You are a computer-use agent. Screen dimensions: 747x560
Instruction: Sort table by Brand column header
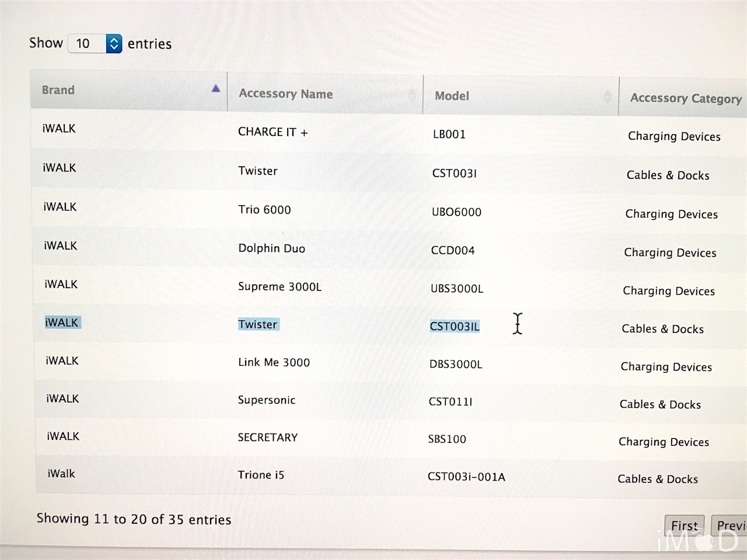[128, 89]
